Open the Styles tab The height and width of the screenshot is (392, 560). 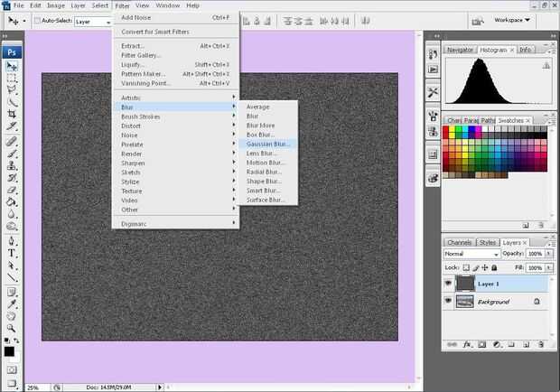click(x=488, y=242)
